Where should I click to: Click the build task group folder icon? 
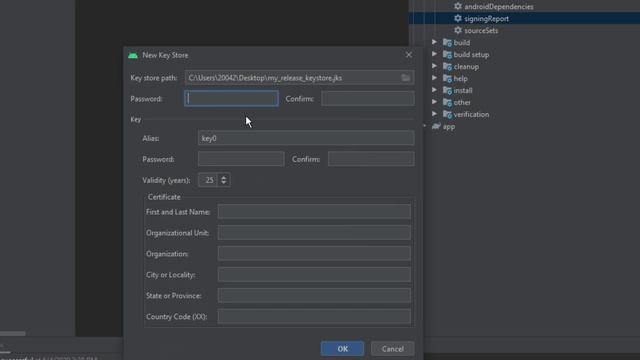pyautogui.click(x=447, y=42)
